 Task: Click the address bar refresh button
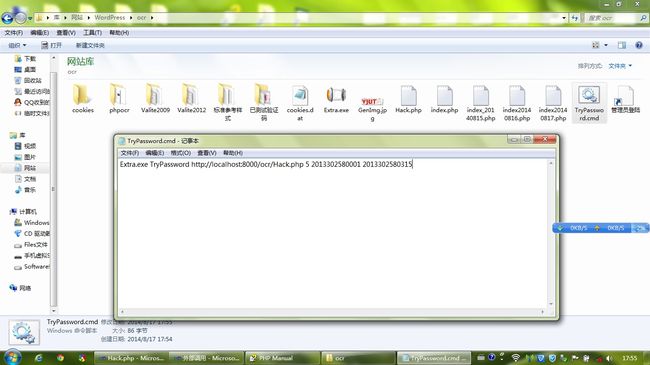point(575,18)
